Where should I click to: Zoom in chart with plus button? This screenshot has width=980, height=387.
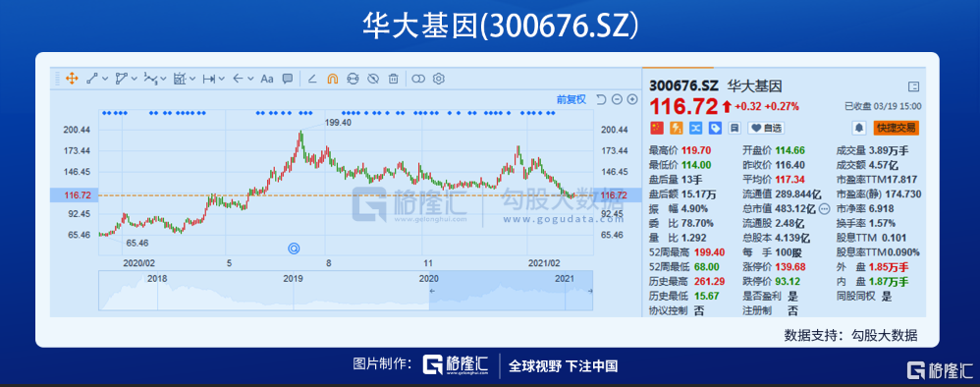coord(631,99)
